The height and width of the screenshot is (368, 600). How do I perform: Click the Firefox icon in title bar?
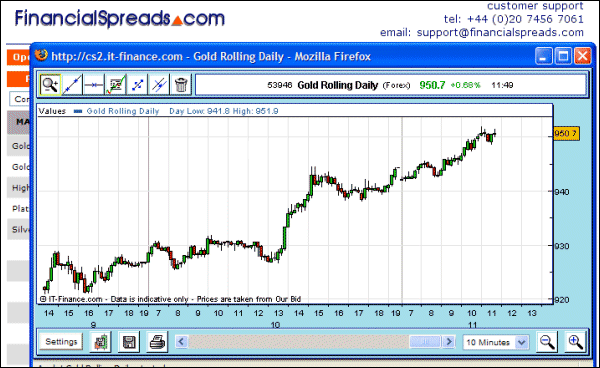[x=41, y=55]
